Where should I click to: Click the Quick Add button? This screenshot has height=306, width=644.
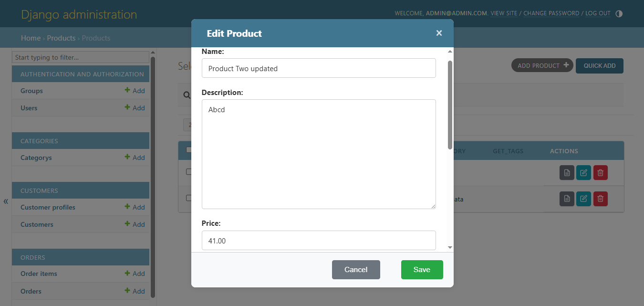[599, 66]
